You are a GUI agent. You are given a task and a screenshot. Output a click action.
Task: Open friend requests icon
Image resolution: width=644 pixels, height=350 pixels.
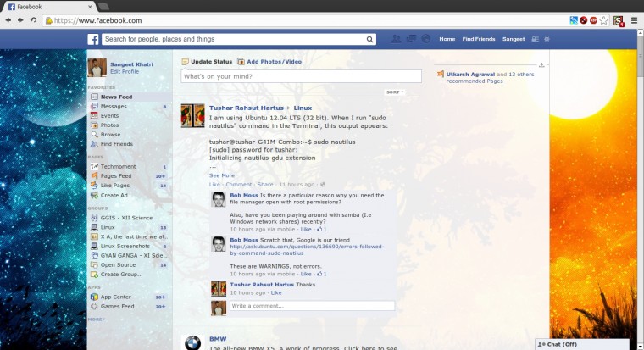click(396, 39)
